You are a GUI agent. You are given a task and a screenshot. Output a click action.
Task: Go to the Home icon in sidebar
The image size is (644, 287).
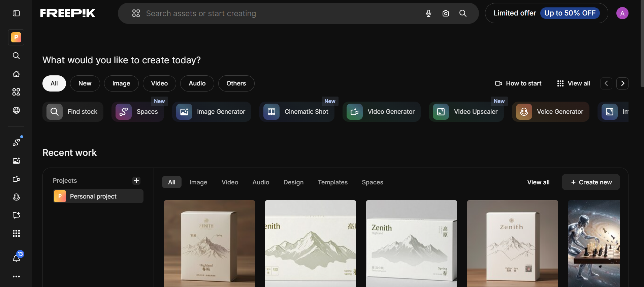tap(16, 74)
